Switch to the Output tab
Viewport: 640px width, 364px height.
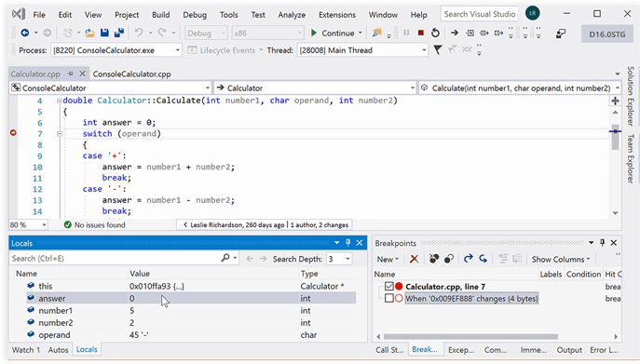[569, 350]
